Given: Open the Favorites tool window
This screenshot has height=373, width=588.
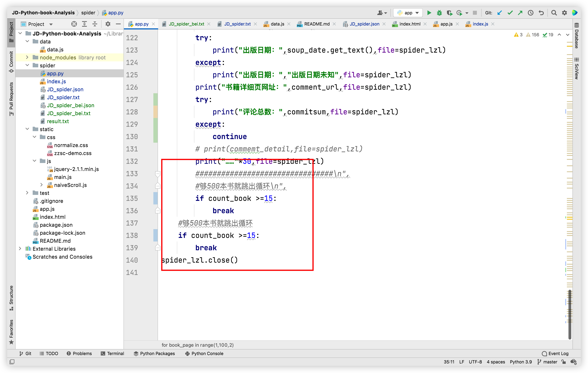Looking at the screenshot, I should coord(11,332).
